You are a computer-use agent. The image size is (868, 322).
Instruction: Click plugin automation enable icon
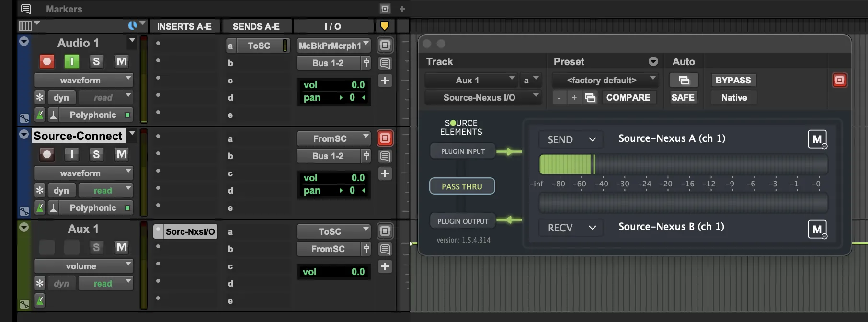(684, 80)
